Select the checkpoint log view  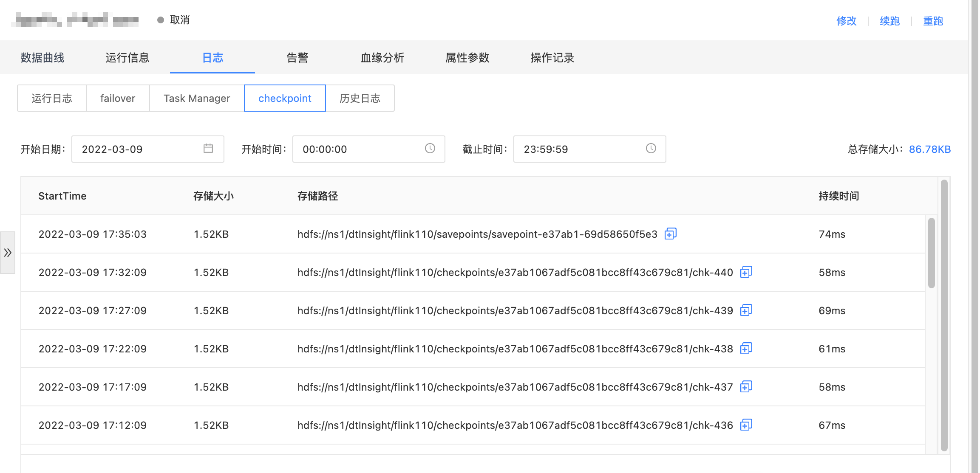coord(285,98)
